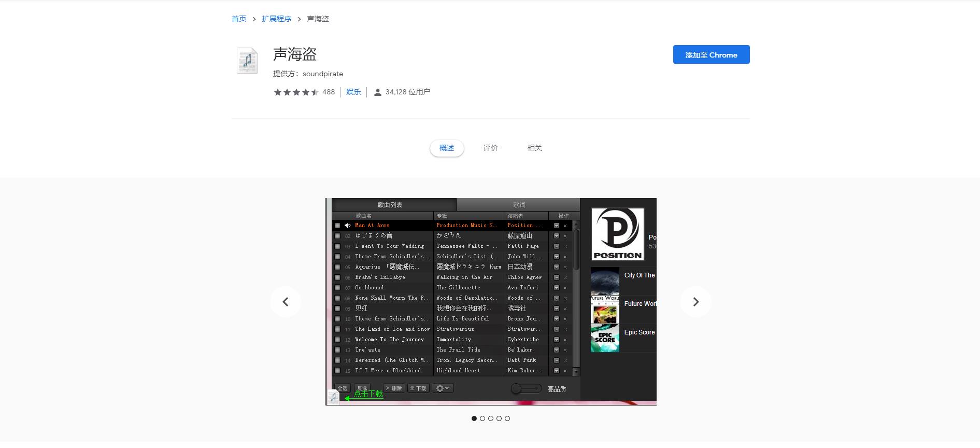This screenshot has height=448, width=980.
Task: Click the star rating icons
Action: (x=296, y=92)
